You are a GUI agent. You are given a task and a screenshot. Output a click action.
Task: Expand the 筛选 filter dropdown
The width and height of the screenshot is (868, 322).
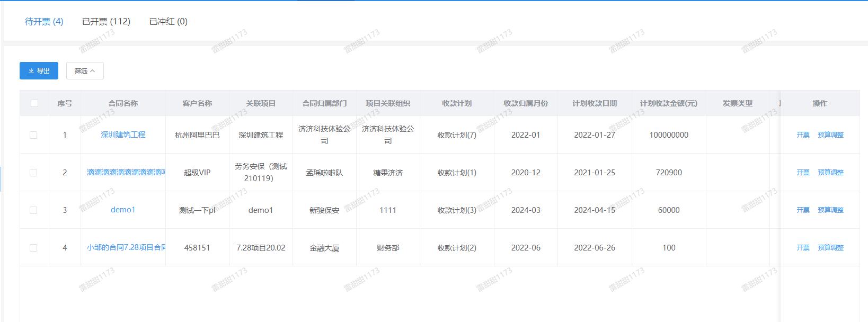85,70
